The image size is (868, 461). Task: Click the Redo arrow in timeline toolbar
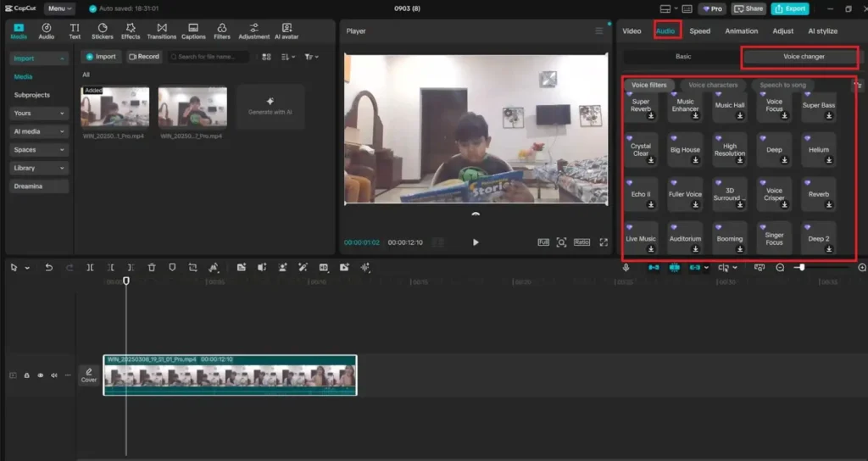(70, 267)
